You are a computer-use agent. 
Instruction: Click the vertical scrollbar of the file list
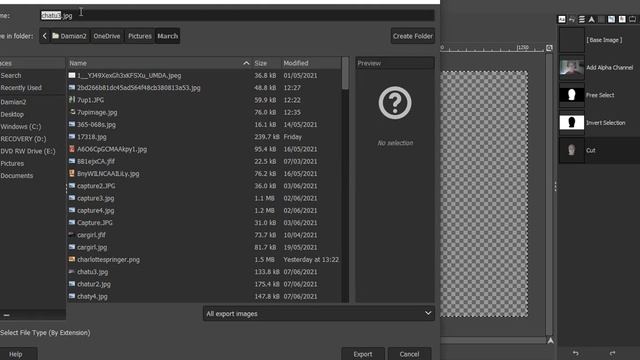point(345,180)
